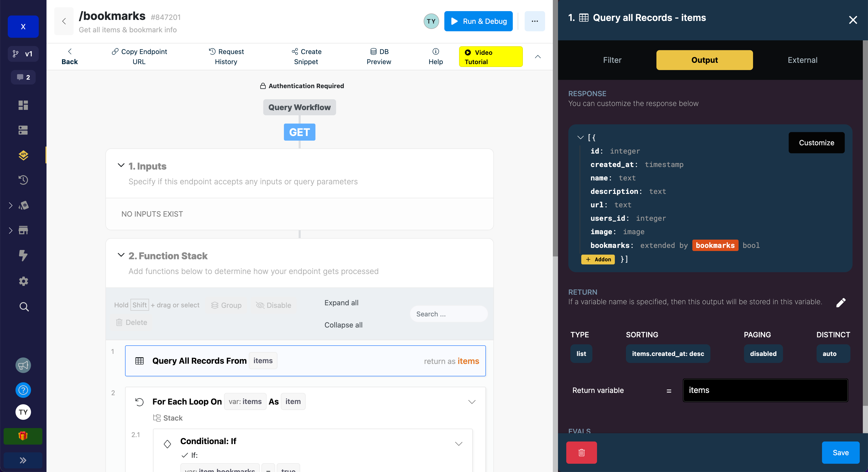This screenshot has height=472, width=868.
Task: Collapse the top toolbar with chevron
Action: (x=538, y=57)
